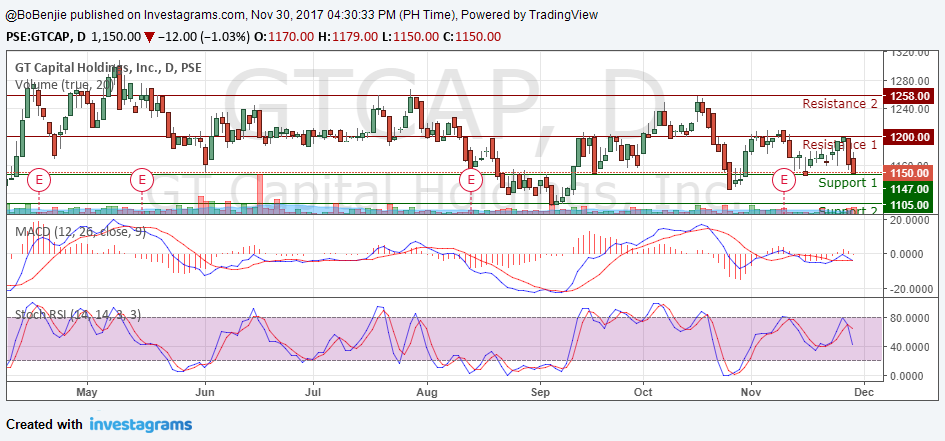Select the 1200.00 resistance price label
The height and width of the screenshot is (441, 945).
tap(908, 137)
